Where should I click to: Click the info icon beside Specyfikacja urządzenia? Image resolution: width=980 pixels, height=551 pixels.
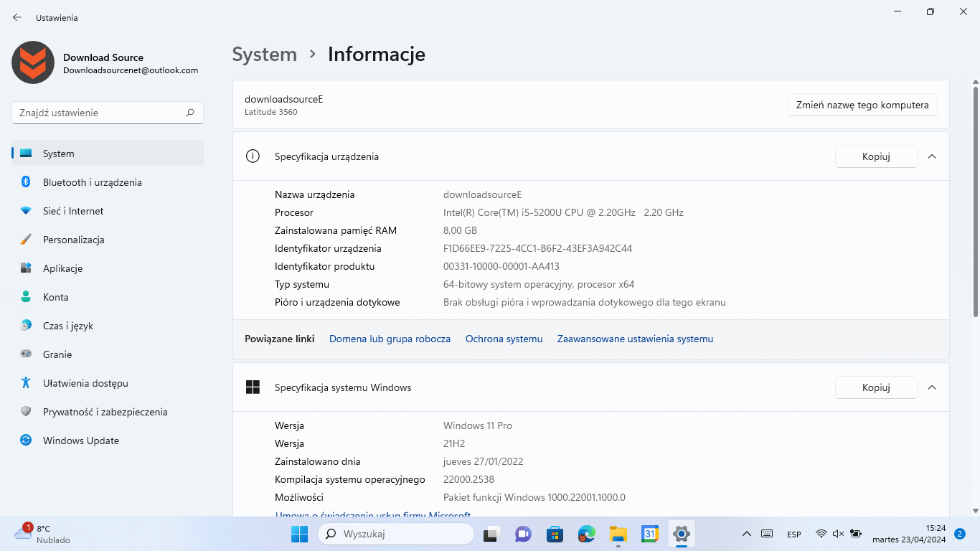(x=253, y=156)
